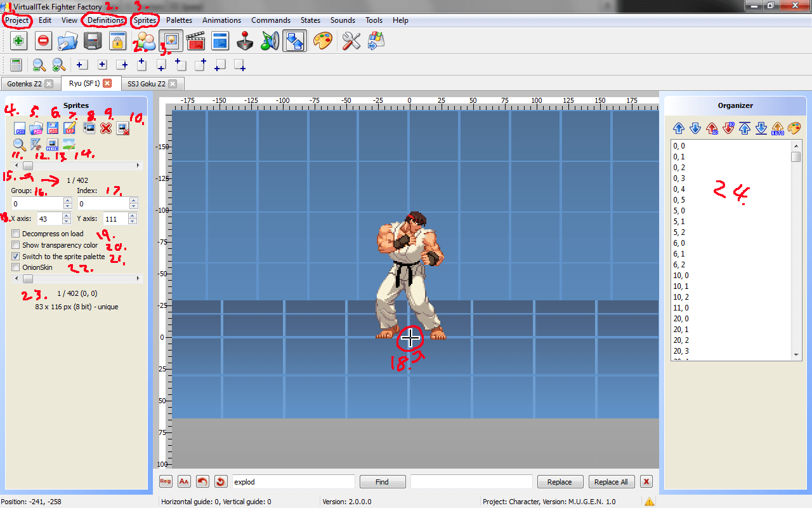The width and height of the screenshot is (812, 508).
Task: Click the sprite selection slider thumb
Action: (28, 165)
